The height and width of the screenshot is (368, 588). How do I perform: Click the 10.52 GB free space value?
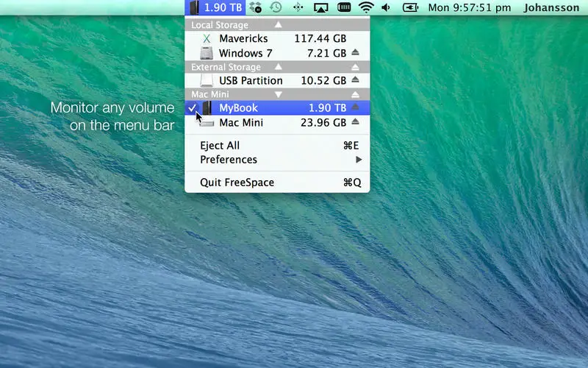323,80
